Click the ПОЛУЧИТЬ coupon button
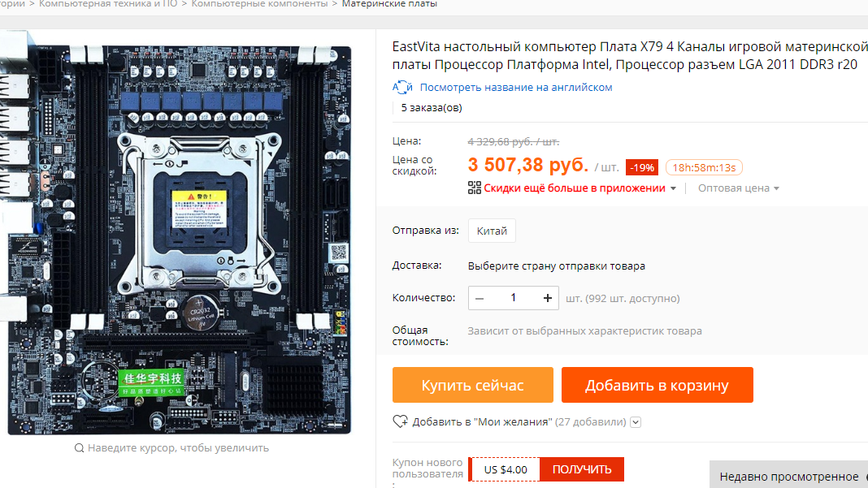 [582, 469]
